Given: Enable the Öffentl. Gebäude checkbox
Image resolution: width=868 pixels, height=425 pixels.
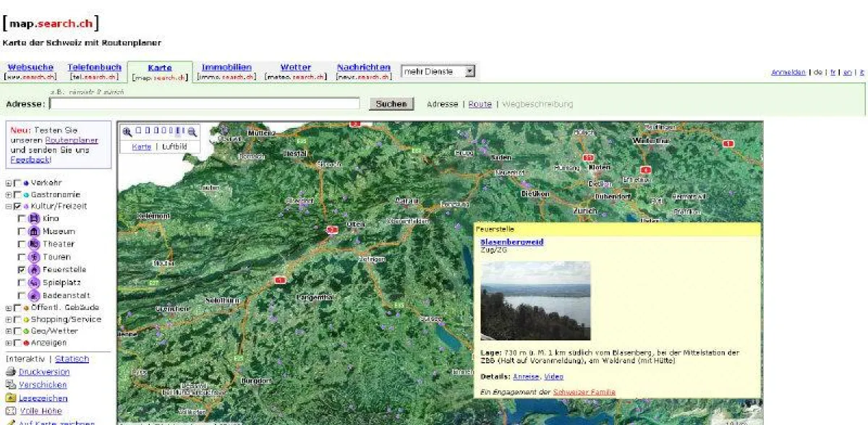Looking at the screenshot, I should tap(16, 308).
